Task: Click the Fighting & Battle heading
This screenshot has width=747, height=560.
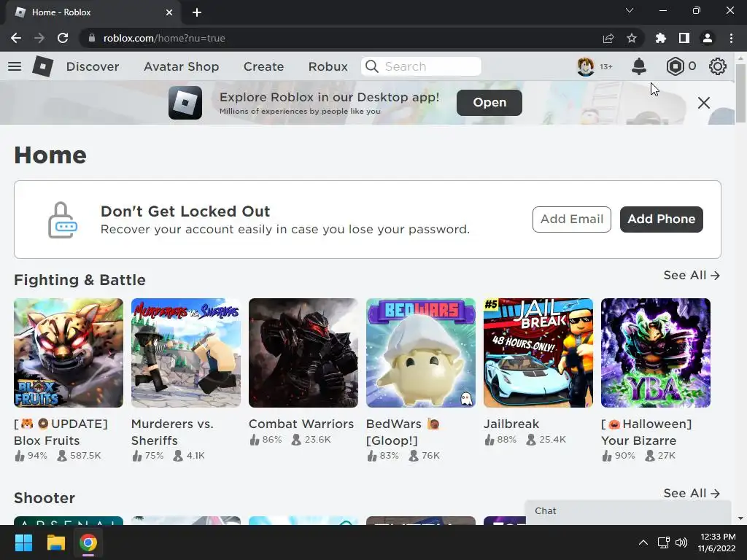Action: pos(80,280)
